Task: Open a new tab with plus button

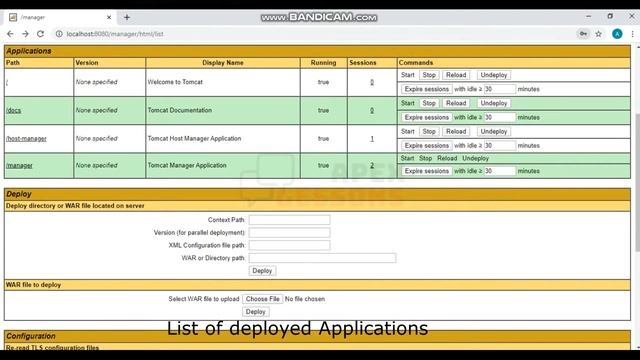Action: [x=127, y=17]
